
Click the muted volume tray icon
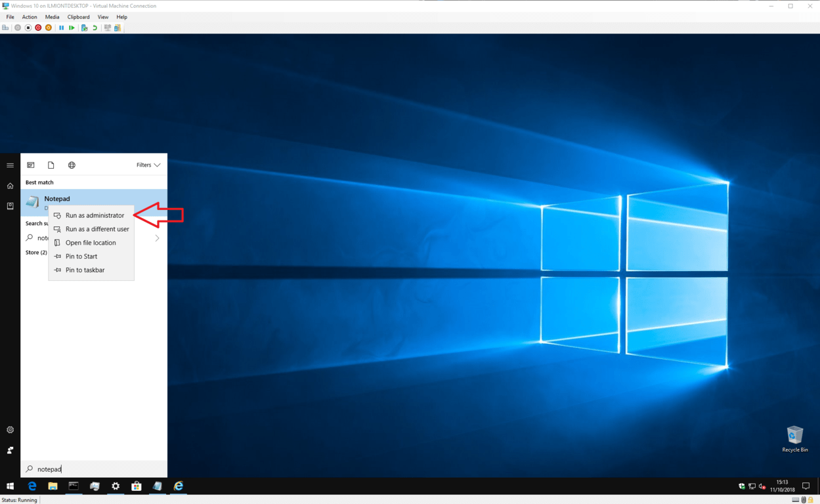[762, 486]
